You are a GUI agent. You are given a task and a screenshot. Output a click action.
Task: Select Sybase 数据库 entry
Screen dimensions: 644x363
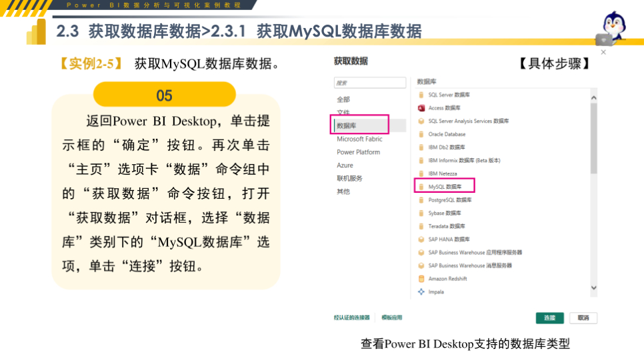point(445,214)
